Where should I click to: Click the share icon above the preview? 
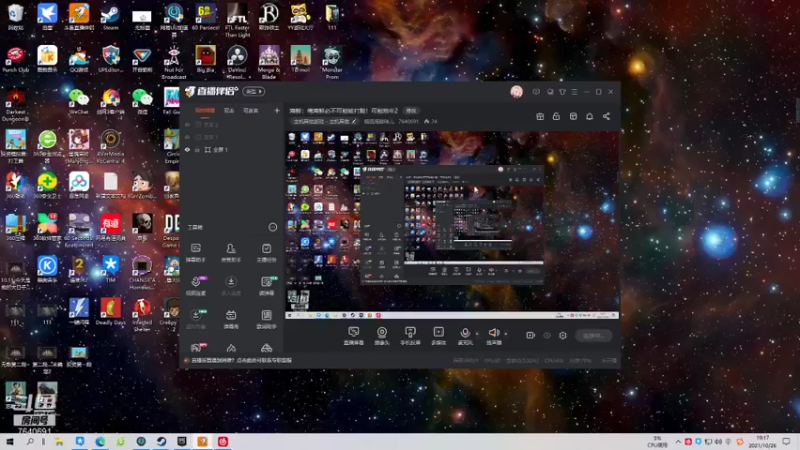(606, 116)
